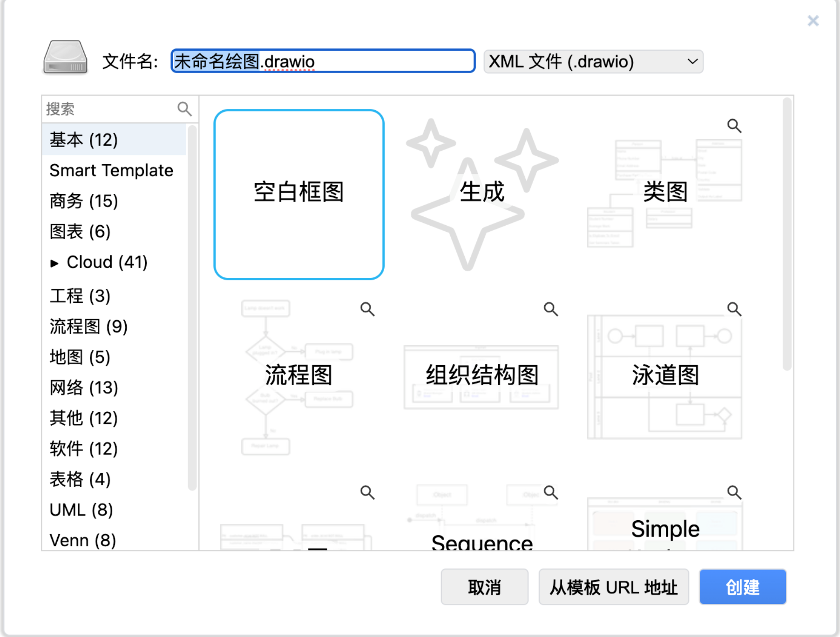Viewport: 840px width, 637px height.
Task: Select the 空白框图 blank diagram thumbnail
Action: click(299, 194)
